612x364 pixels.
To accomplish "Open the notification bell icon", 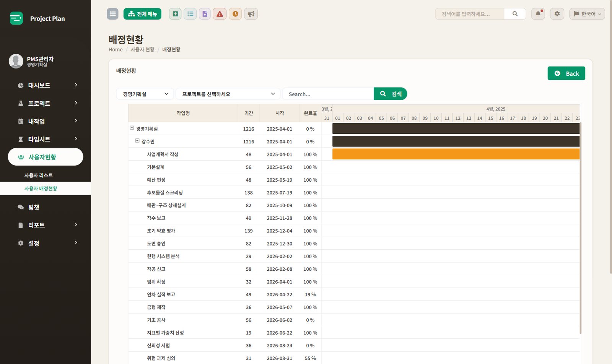I will pyautogui.click(x=538, y=14).
